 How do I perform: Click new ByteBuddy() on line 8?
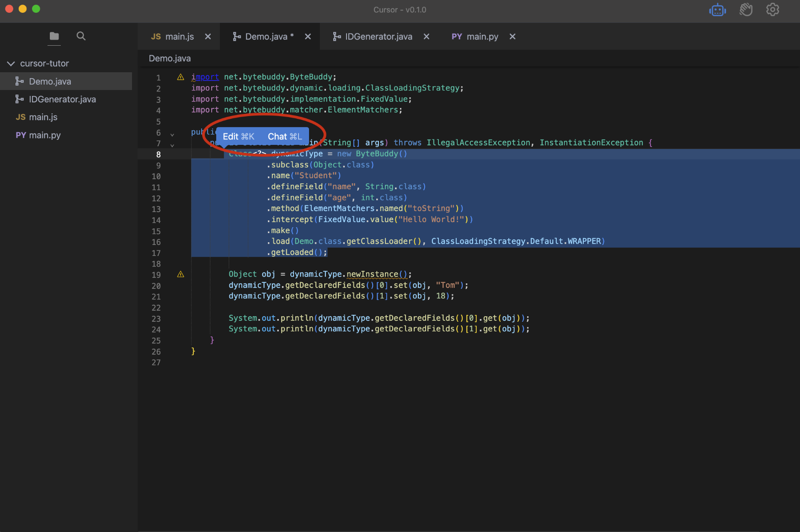coord(372,154)
